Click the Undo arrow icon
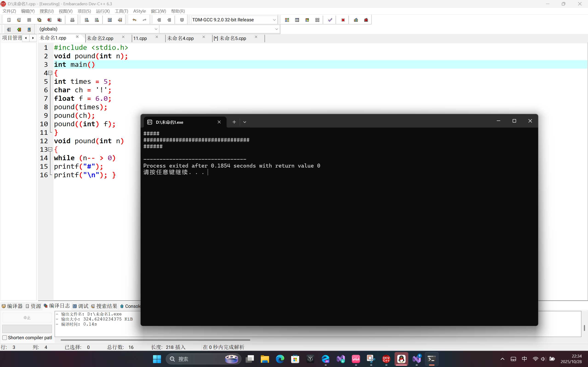 coord(134,20)
